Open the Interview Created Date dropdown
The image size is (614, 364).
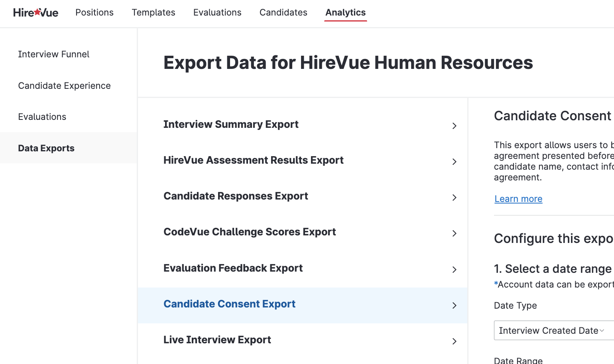554,331
